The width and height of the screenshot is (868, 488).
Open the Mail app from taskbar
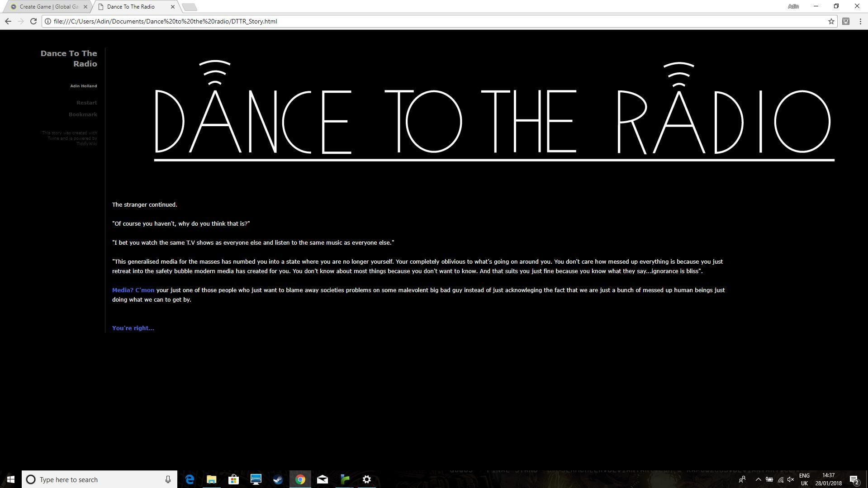pyautogui.click(x=322, y=479)
